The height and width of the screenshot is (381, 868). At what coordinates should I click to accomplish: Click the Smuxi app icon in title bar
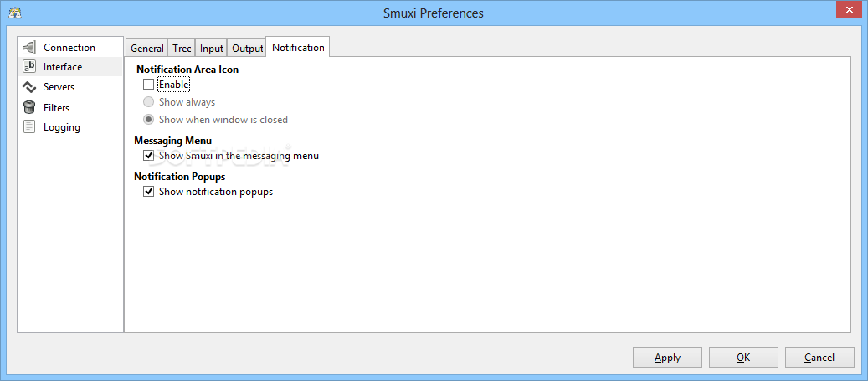tap(15, 13)
